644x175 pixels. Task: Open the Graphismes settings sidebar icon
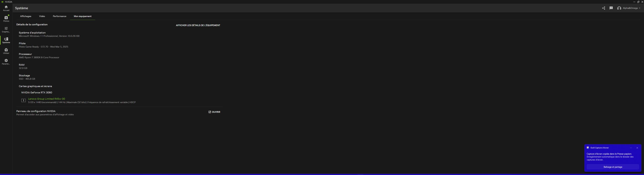(6, 30)
